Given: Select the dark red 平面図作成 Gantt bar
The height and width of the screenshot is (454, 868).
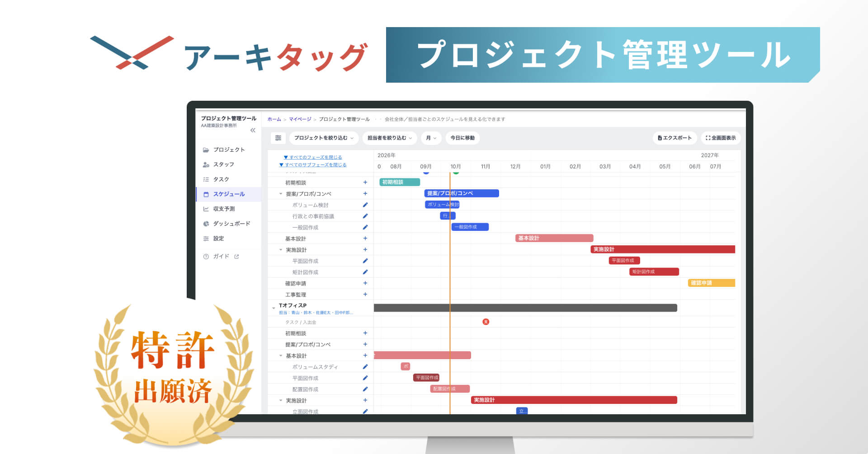Looking at the screenshot, I should 426,377.
